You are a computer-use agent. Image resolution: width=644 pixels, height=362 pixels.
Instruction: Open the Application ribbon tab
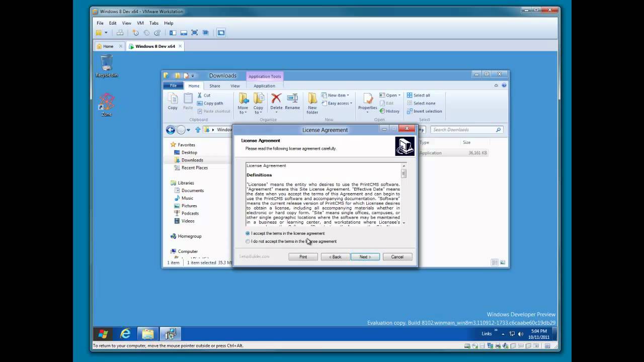pos(264,86)
